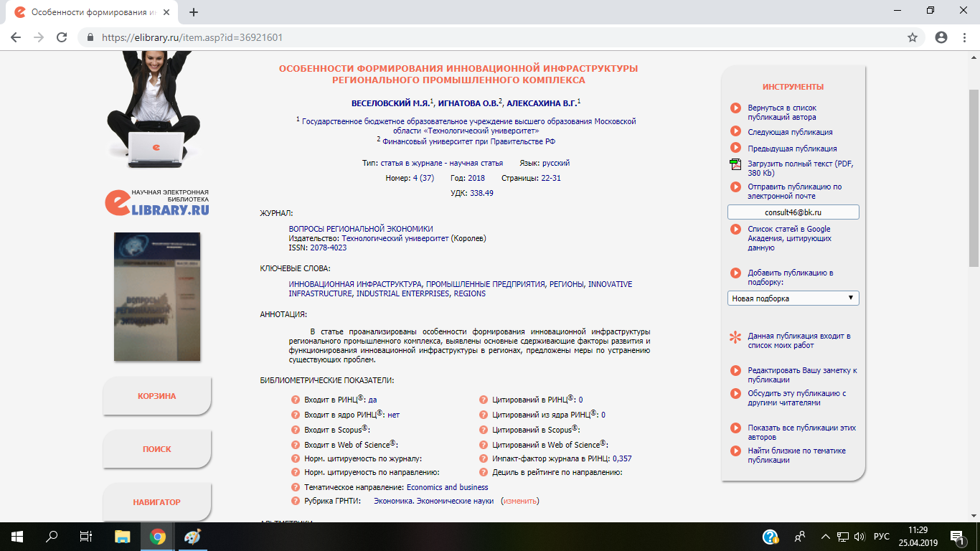
Task: Open keyword 'ПРОМЫШЛЕННЫЕ ПРЕДПРИЯТИЯ'
Action: click(486, 285)
